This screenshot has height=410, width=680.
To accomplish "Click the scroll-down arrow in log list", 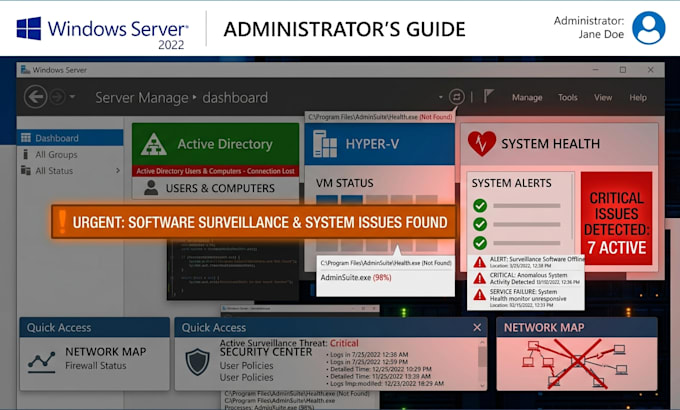I will click(482, 385).
